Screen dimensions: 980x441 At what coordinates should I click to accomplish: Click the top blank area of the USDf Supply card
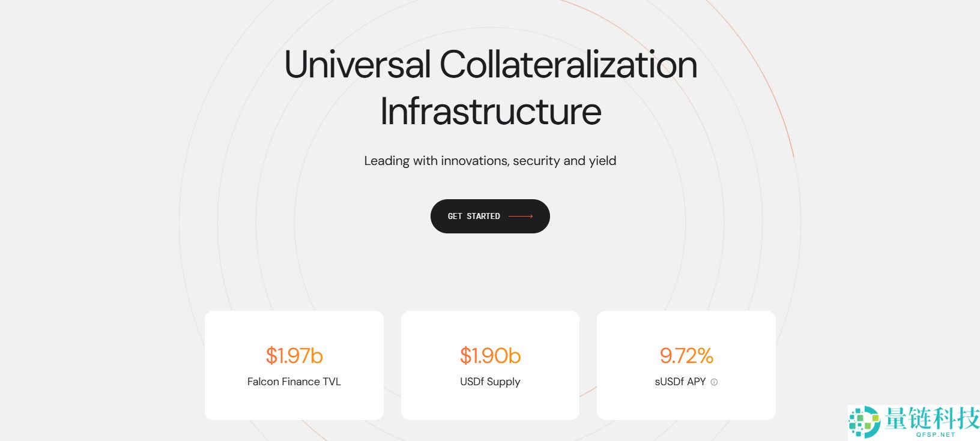coord(490,324)
